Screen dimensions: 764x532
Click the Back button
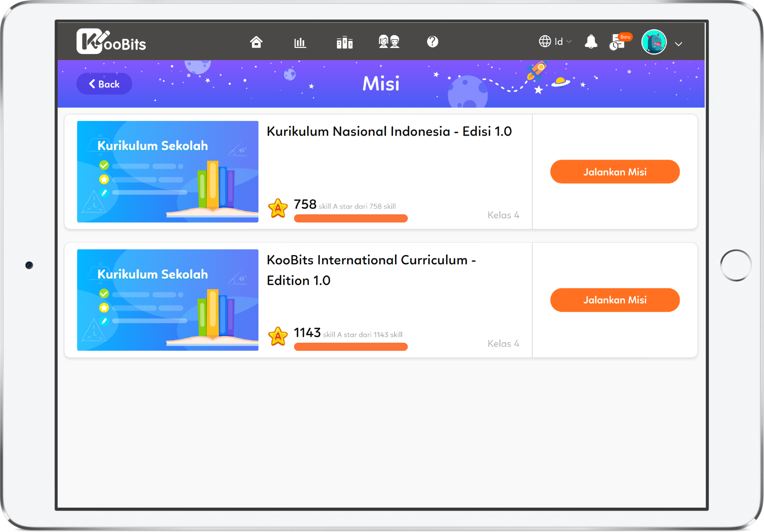coord(104,84)
